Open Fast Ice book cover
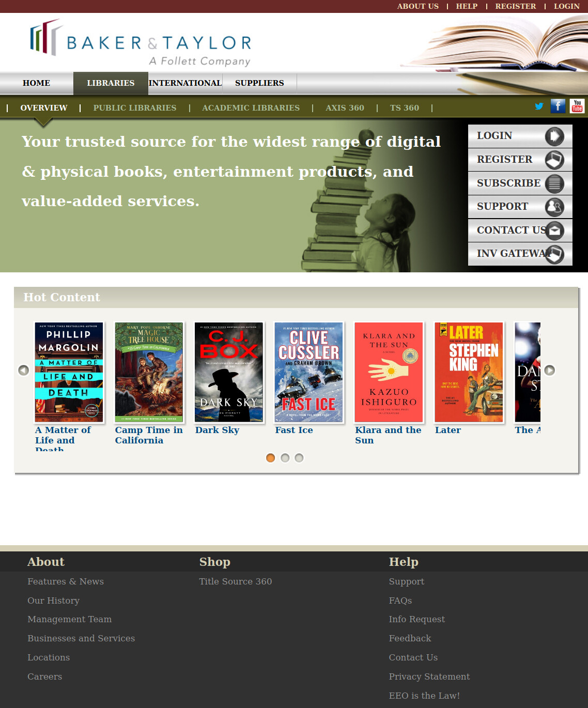588x708 pixels. click(309, 372)
